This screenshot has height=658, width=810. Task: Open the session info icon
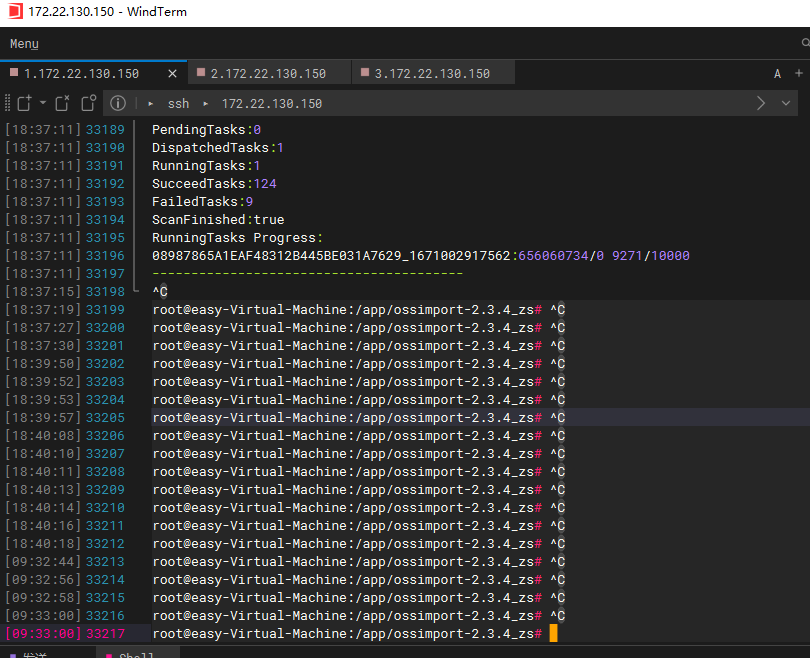pos(118,103)
